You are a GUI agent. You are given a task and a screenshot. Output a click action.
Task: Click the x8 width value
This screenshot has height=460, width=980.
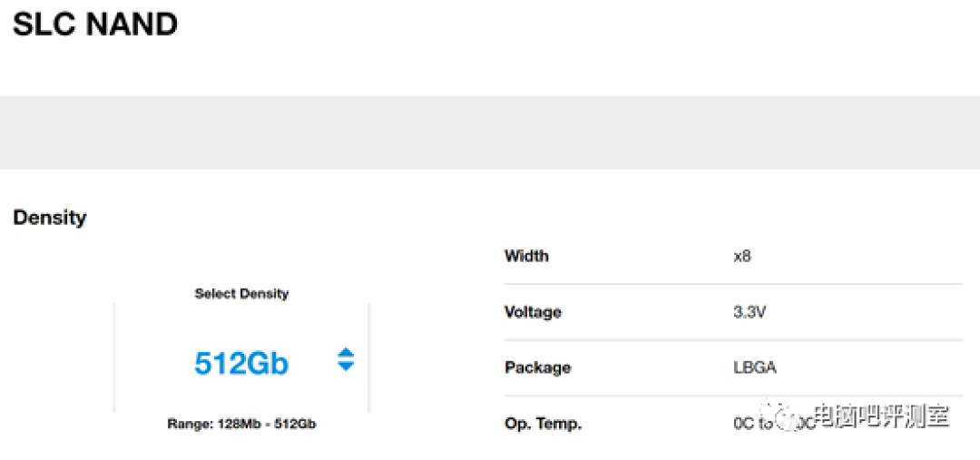coord(742,256)
